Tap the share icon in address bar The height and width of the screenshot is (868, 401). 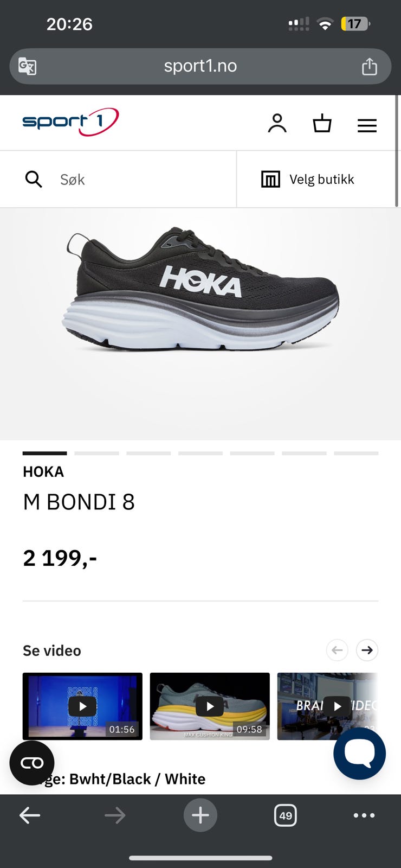[370, 66]
